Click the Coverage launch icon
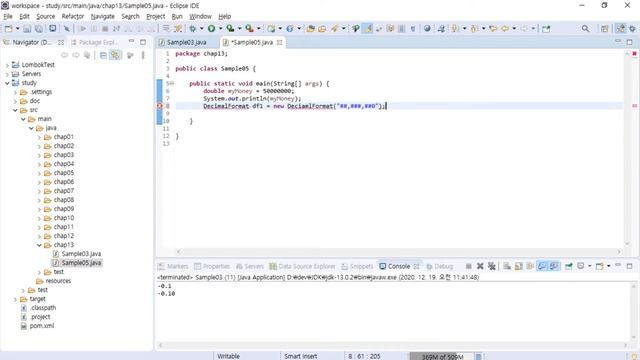 pyautogui.click(x=230, y=29)
